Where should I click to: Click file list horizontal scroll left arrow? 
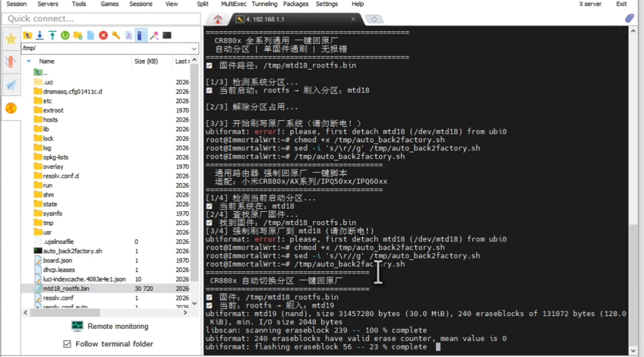tap(25, 312)
